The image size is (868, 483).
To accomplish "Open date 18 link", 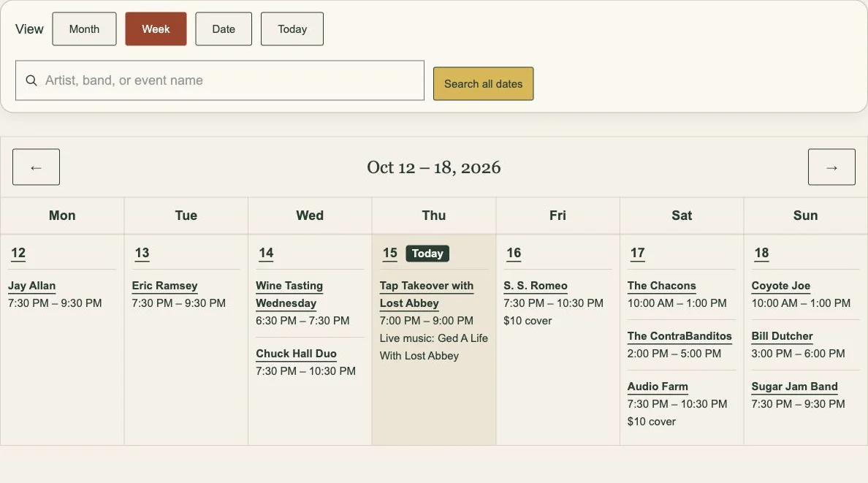I will tap(762, 253).
